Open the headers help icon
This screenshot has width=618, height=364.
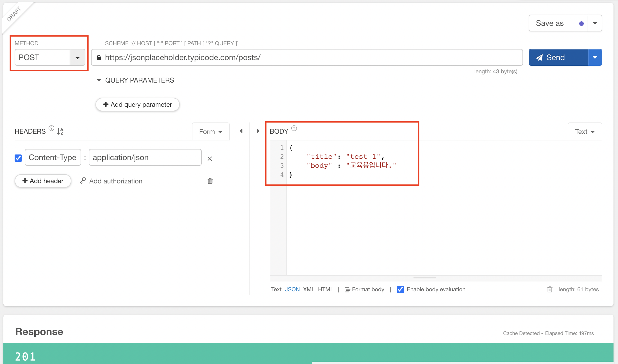coord(51,128)
